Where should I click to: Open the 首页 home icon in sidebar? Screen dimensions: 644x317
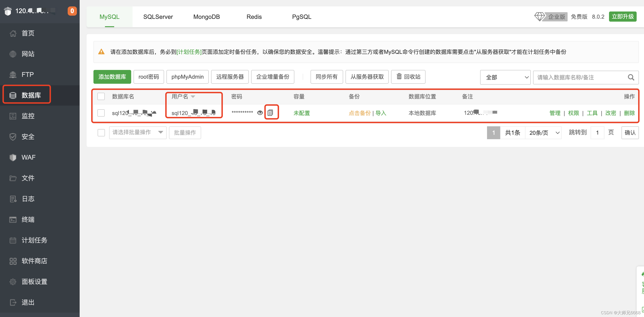click(x=13, y=33)
